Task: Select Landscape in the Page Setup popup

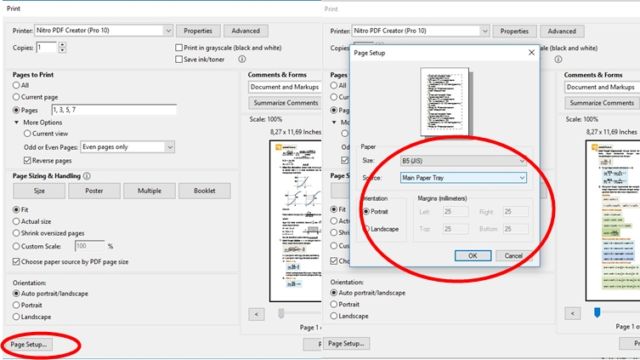Action: pos(367,229)
